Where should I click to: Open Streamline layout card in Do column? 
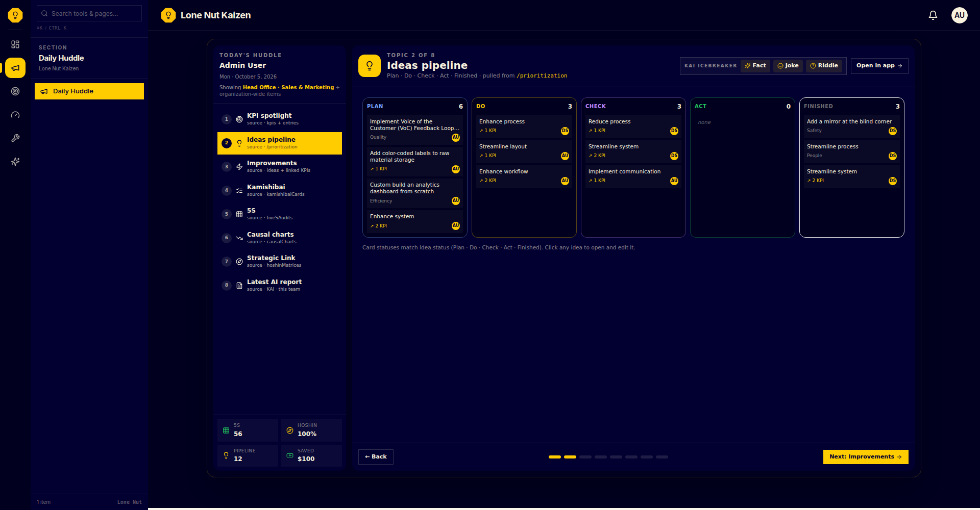point(524,151)
